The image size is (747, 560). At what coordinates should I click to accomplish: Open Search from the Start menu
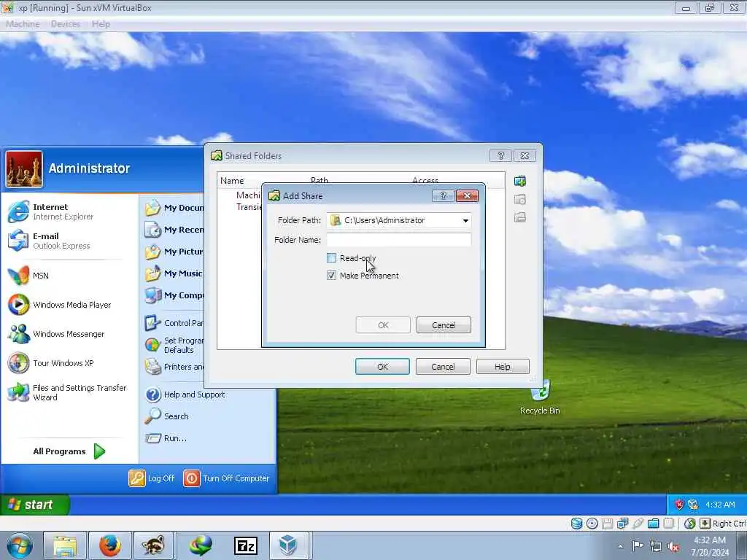[167, 416]
